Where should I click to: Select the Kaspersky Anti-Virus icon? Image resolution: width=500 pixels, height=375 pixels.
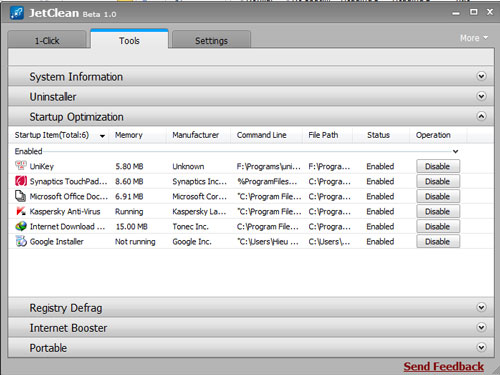[21, 211]
